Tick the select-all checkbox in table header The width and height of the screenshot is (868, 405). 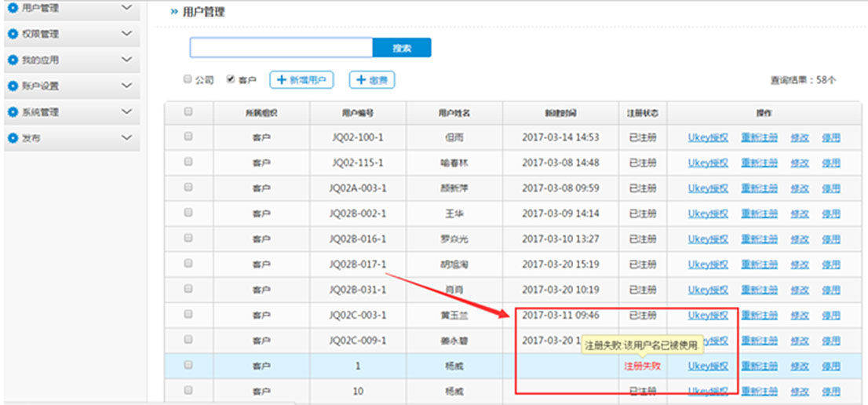click(x=188, y=112)
